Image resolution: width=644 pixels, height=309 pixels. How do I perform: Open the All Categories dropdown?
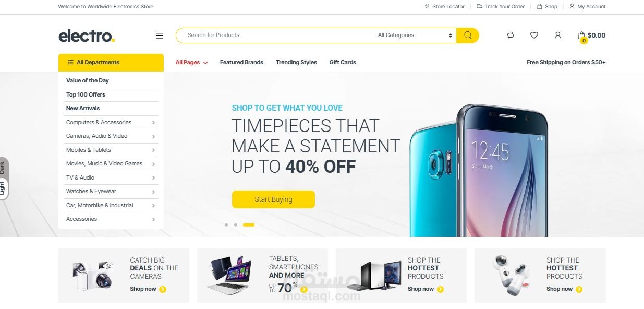(x=415, y=35)
